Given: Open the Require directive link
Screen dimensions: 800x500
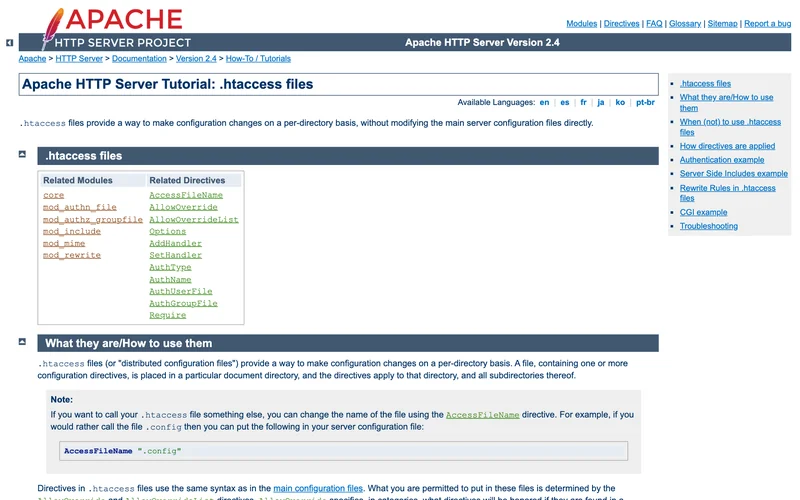Looking at the screenshot, I should [x=167, y=315].
